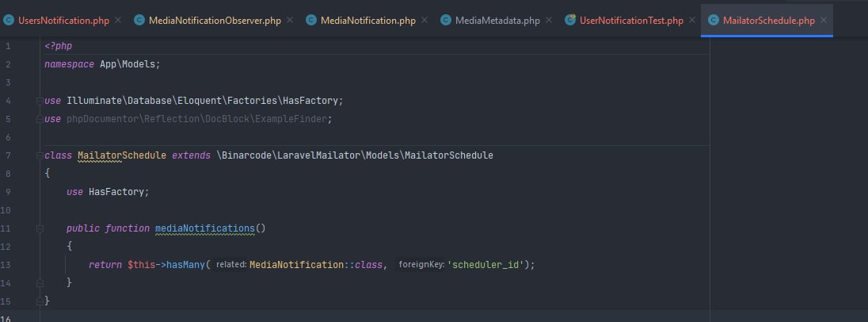
Task: Click the MailatorSchedule.php class file icon
Action: click(714, 20)
